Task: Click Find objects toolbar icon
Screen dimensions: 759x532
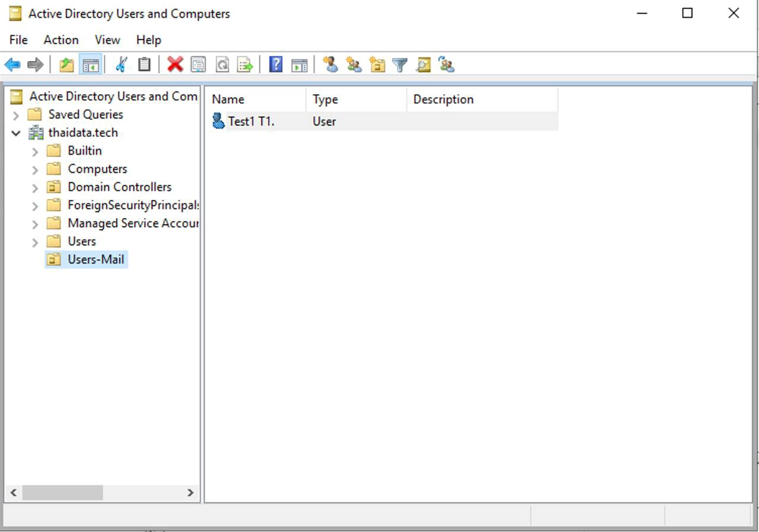Action: [x=423, y=65]
